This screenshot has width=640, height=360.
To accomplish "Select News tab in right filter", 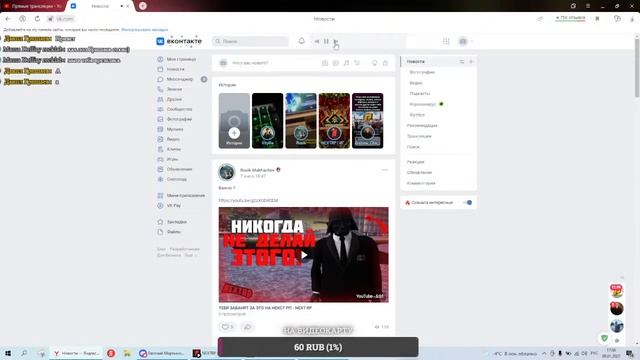I will pyautogui.click(x=416, y=62).
